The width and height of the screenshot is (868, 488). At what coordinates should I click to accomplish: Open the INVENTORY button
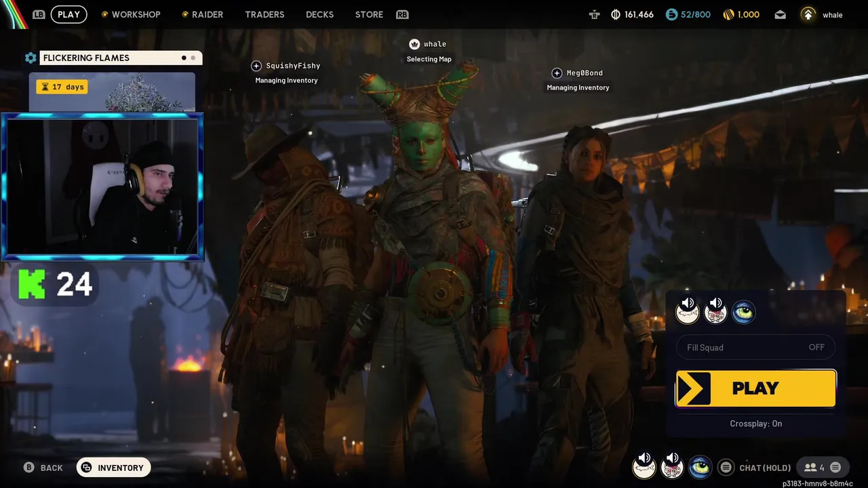113,468
